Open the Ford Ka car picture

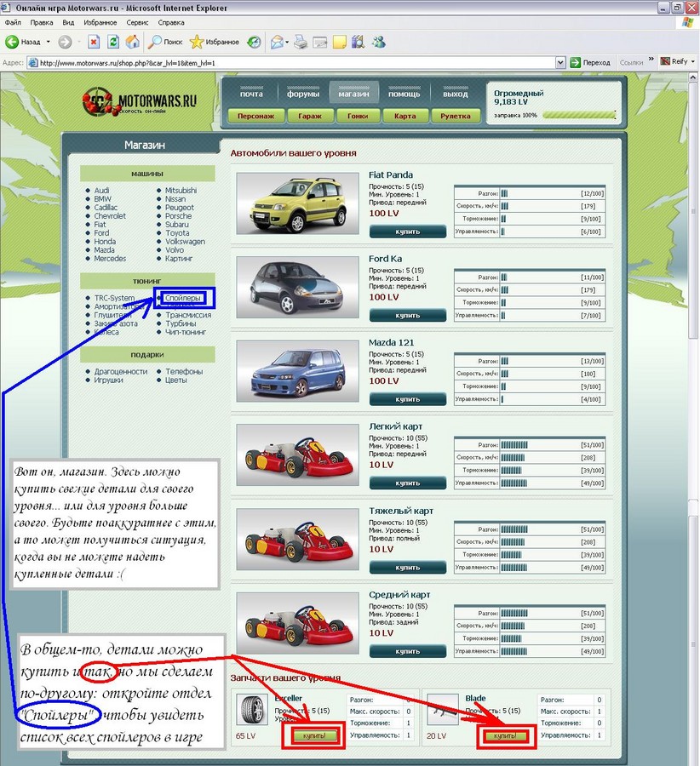[x=298, y=288]
